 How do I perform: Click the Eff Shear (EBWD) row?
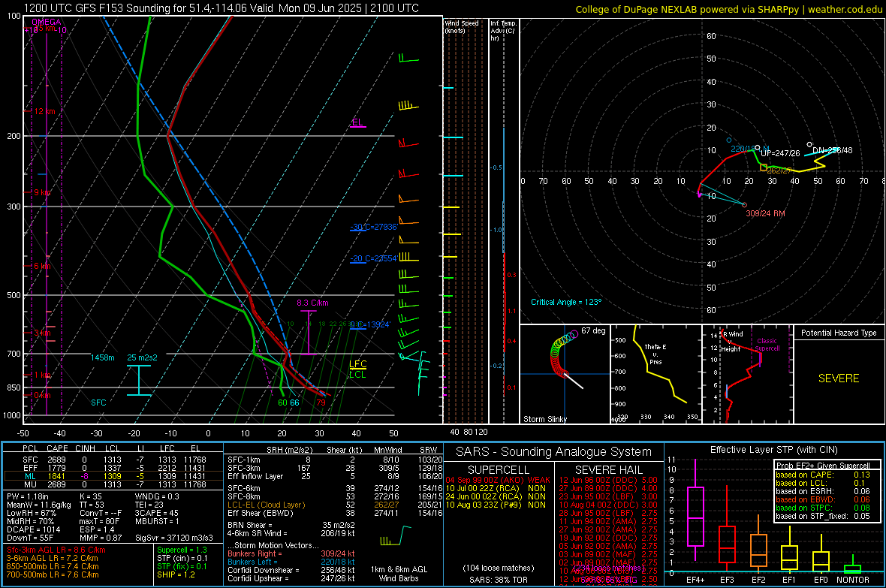(x=335, y=513)
